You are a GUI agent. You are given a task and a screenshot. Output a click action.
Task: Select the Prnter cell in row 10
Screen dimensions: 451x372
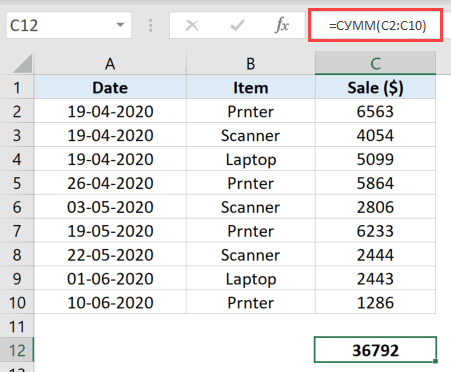pos(251,303)
